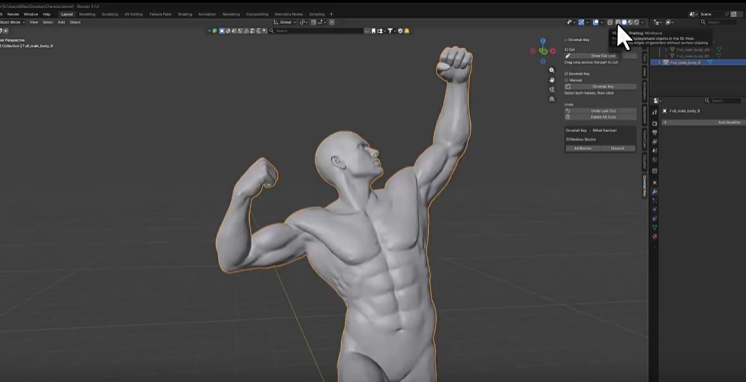Click the blue Z axis gizmo

click(543, 41)
